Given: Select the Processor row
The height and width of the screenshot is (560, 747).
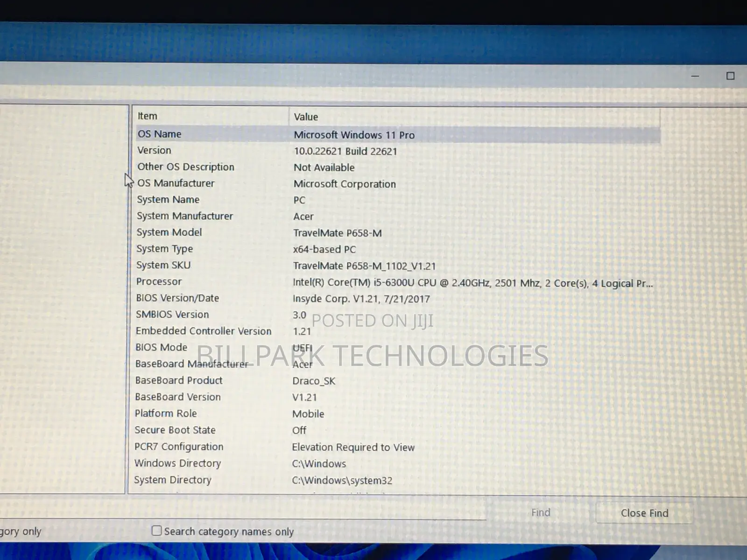Looking at the screenshot, I should (x=398, y=282).
